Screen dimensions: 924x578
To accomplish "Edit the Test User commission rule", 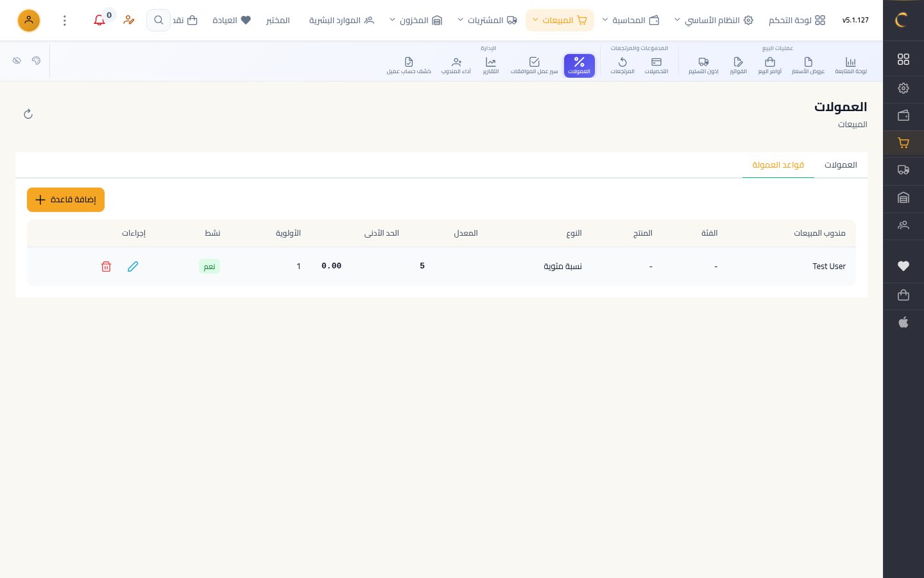I will coord(133,267).
